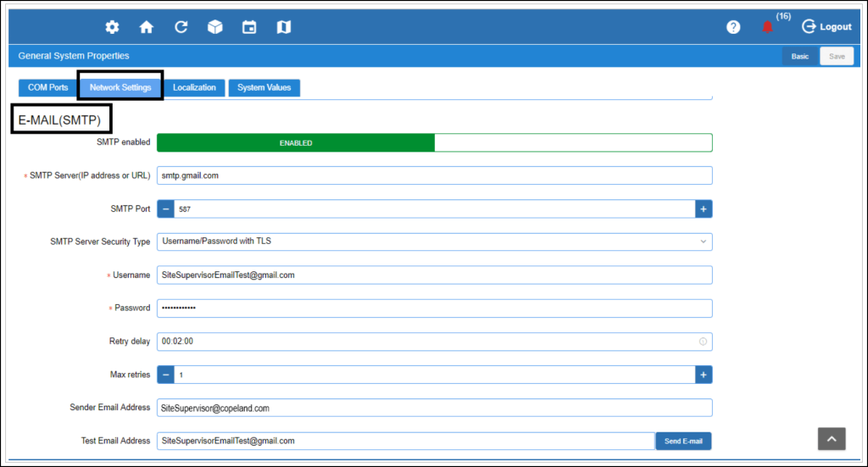Open the help question mark icon

733,27
